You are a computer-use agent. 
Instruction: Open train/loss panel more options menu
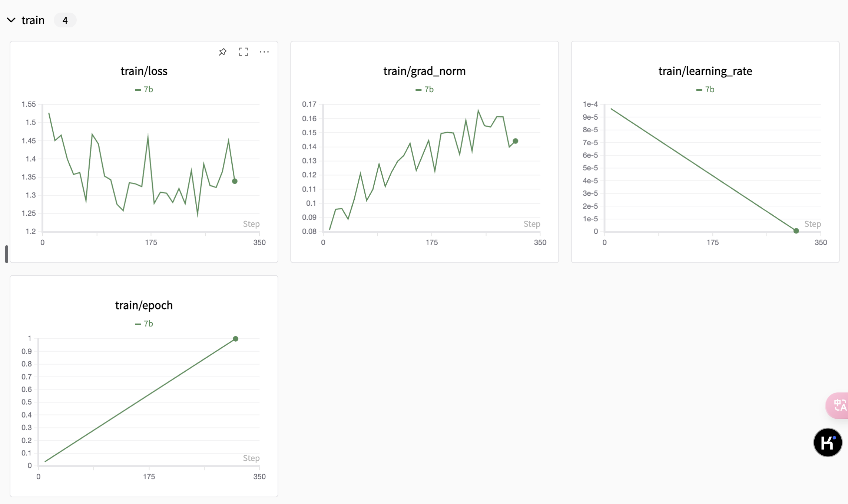(264, 52)
